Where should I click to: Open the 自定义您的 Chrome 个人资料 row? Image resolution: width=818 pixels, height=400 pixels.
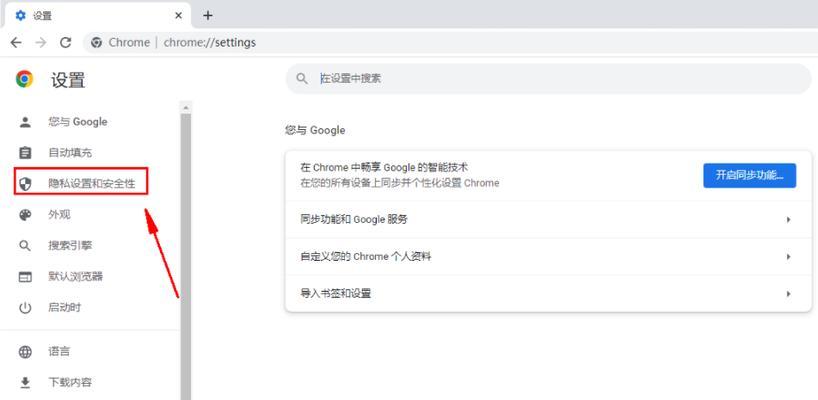click(x=548, y=257)
